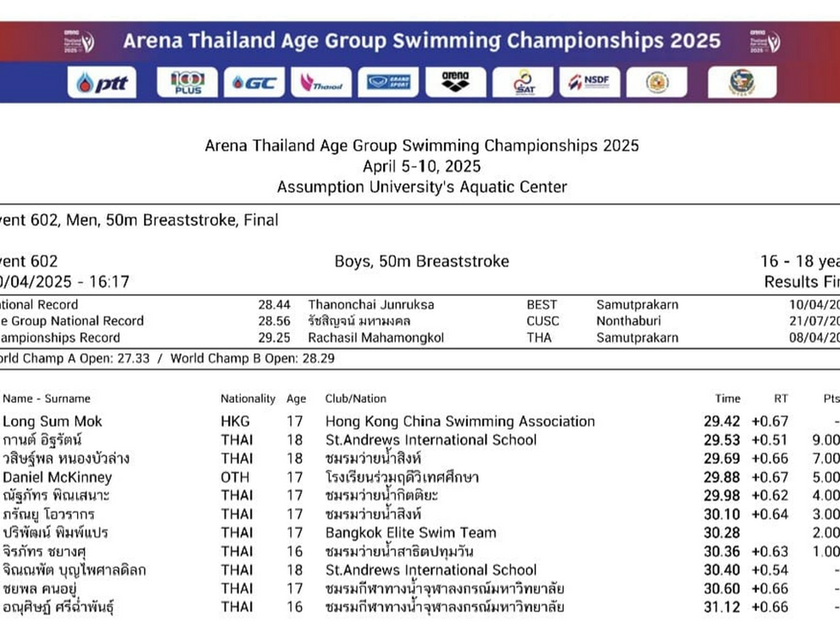
Task: Click the GC sponsor logo
Action: tap(254, 82)
